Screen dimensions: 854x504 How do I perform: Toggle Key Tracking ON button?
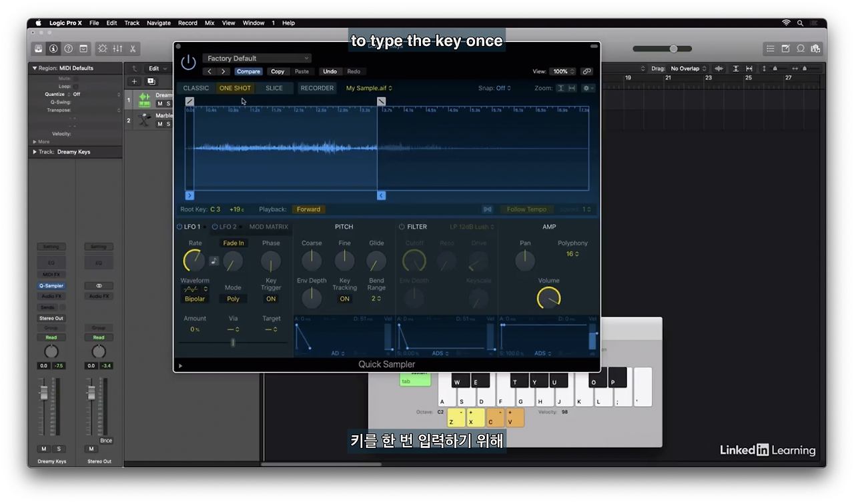coord(344,299)
